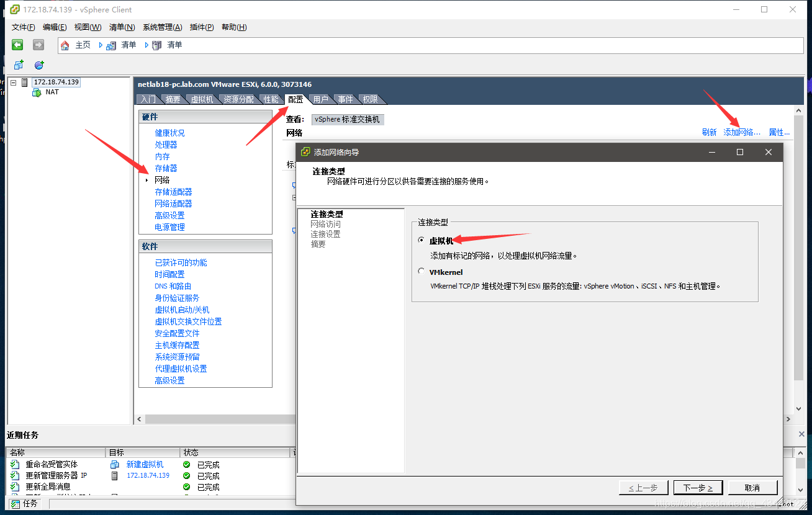
Task: Click the 取消 cancel button in wizard
Action: tap(752, 488)
